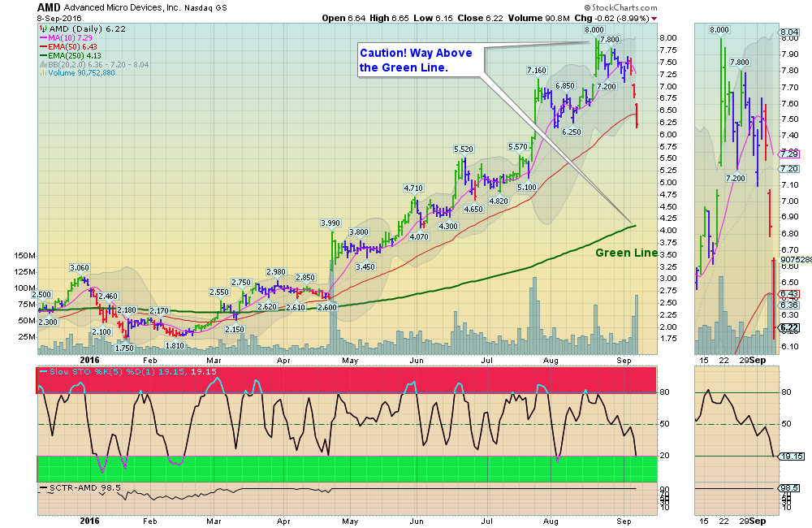
Task: Click the 4.070 price label
Action: coord(419,237)
